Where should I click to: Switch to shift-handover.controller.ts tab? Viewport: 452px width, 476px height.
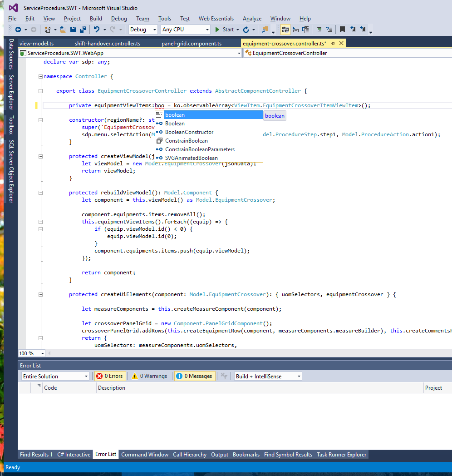coord(108,44)
